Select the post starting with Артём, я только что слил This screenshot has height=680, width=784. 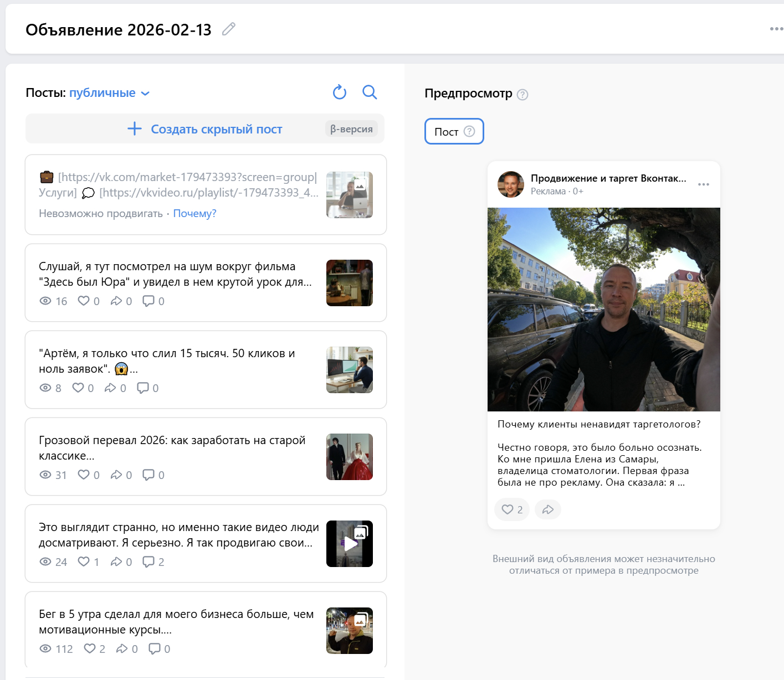(x=206, y=369)
